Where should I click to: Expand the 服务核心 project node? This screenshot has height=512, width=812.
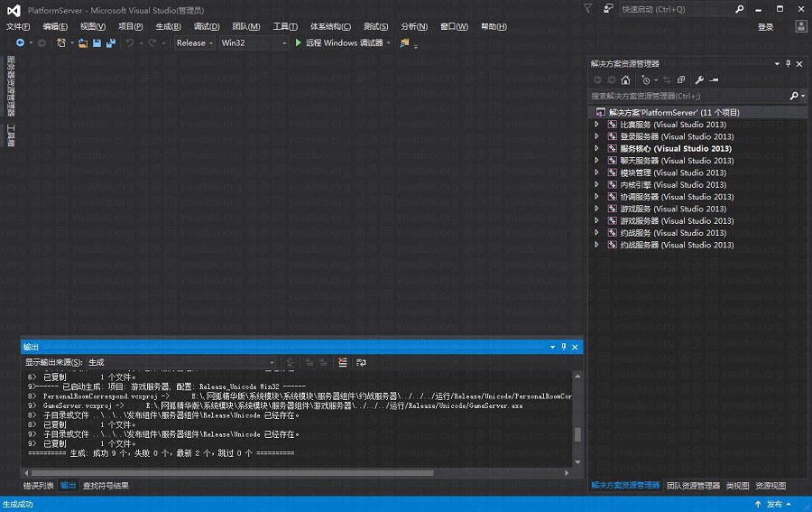coord(597,149)
